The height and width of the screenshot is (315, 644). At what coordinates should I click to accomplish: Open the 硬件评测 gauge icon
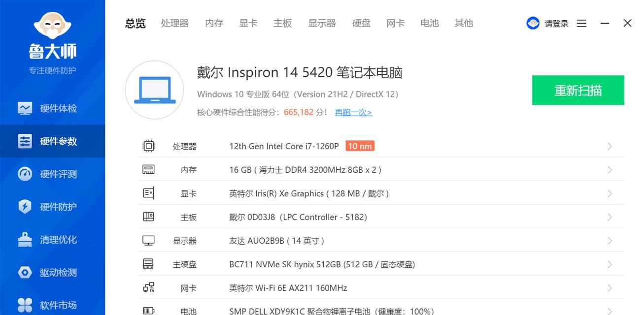(25, 174)
